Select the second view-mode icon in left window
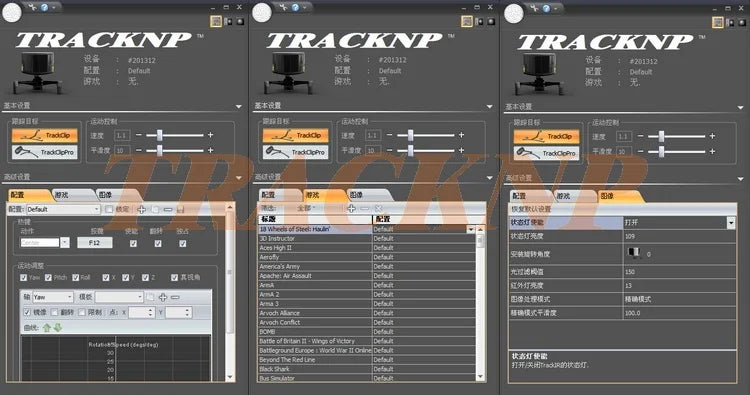This screenshot has height=395, width=750. (229, 22)
